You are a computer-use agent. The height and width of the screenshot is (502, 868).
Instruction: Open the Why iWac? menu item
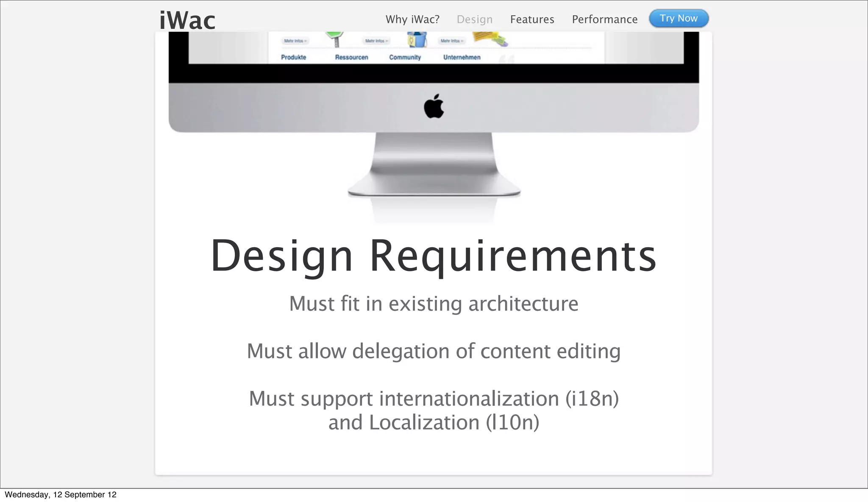point(412,20)
